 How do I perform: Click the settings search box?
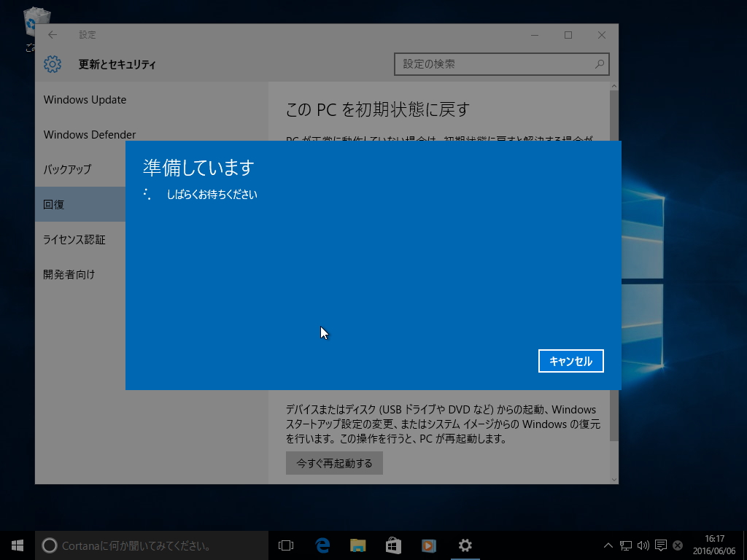click(501, 64)
